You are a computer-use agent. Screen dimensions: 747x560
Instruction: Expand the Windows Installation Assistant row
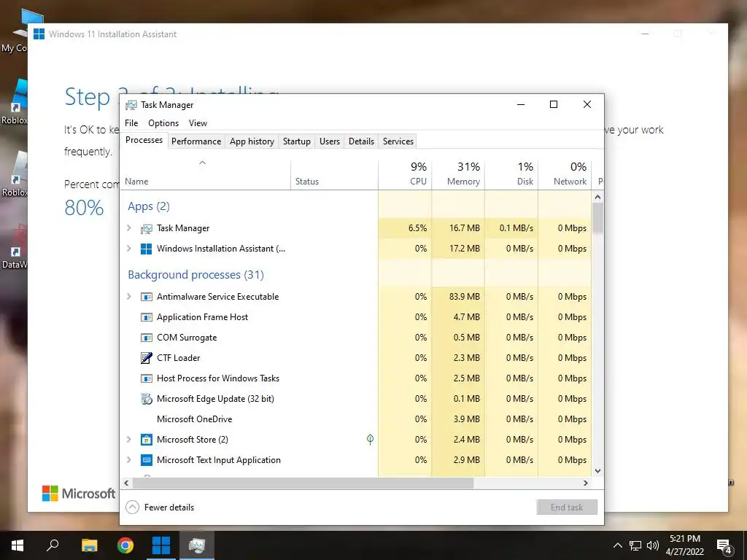coord(128,249)
